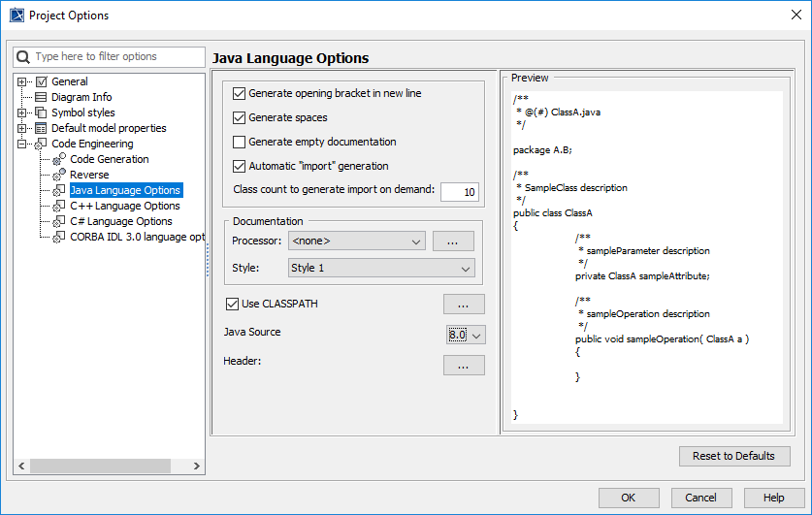Viewport: 812px width, 515px height.
Task: Uncheck the Use CLASSPATH checkbox
Action: [232, 304]
